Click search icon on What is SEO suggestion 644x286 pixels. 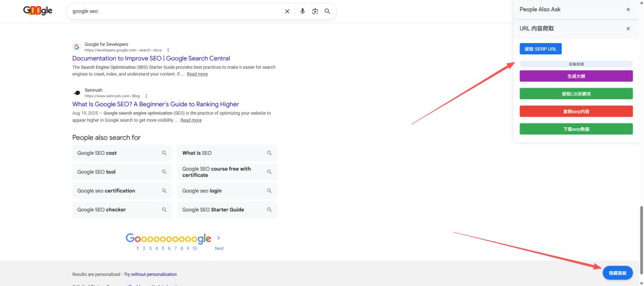pos(270,153)
